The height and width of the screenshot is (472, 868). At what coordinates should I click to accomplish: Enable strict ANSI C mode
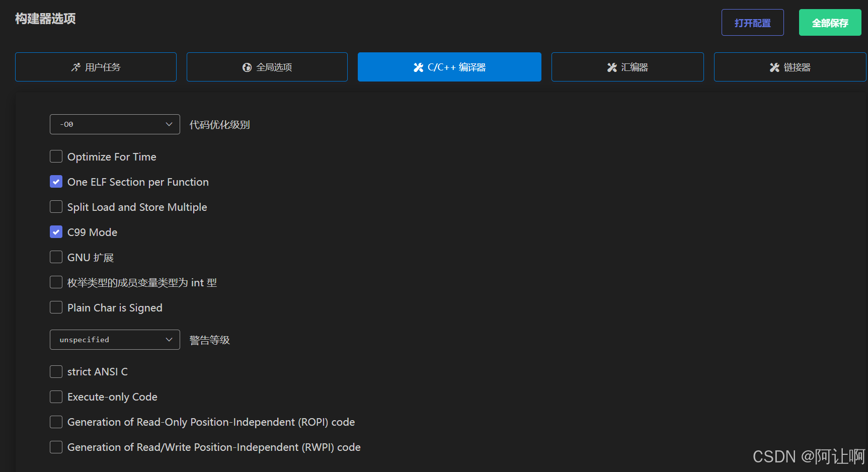click(x=56, y=371)
